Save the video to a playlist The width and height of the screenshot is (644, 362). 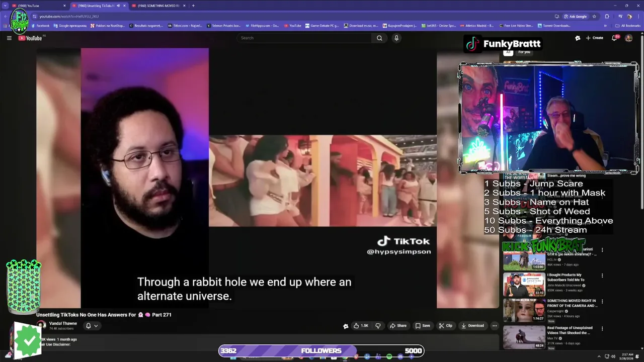pos(423,326)
